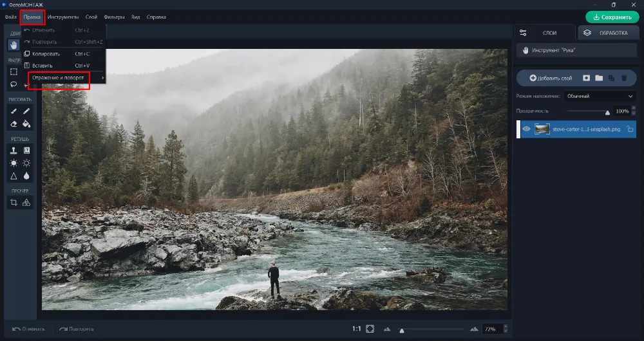
Task: Open the blend mode dropdown 'Обычный'
Action: click(x=600, y=96)
